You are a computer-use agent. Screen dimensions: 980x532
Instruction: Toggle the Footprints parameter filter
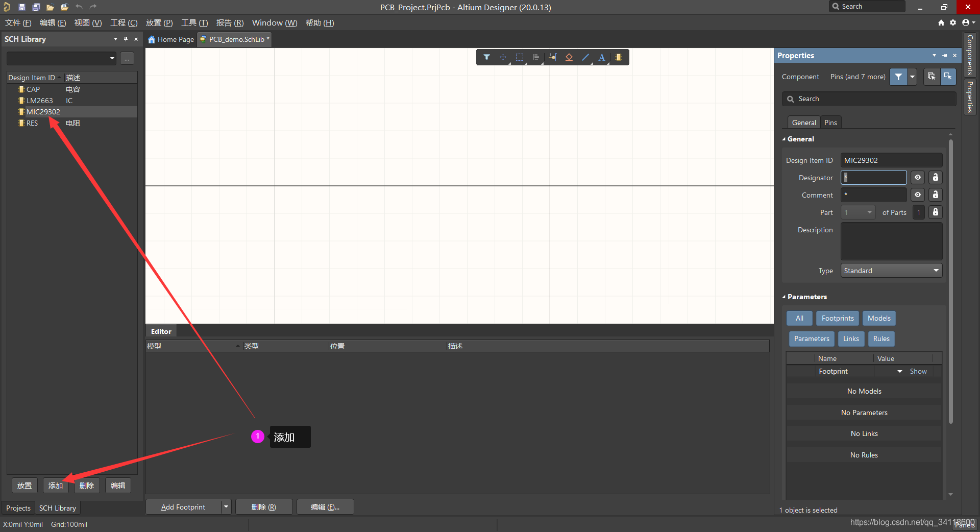pyautogui.click(x=838, y=318)
